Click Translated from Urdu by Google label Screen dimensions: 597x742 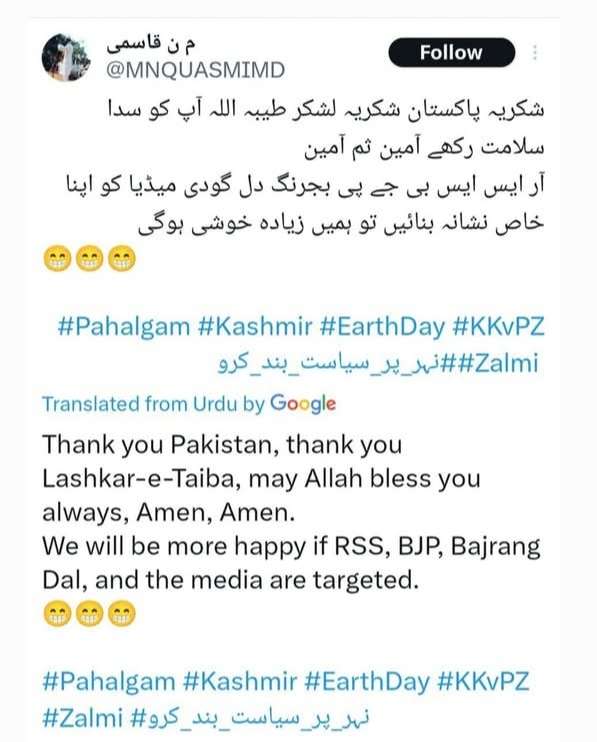click(x=189, y=404)
